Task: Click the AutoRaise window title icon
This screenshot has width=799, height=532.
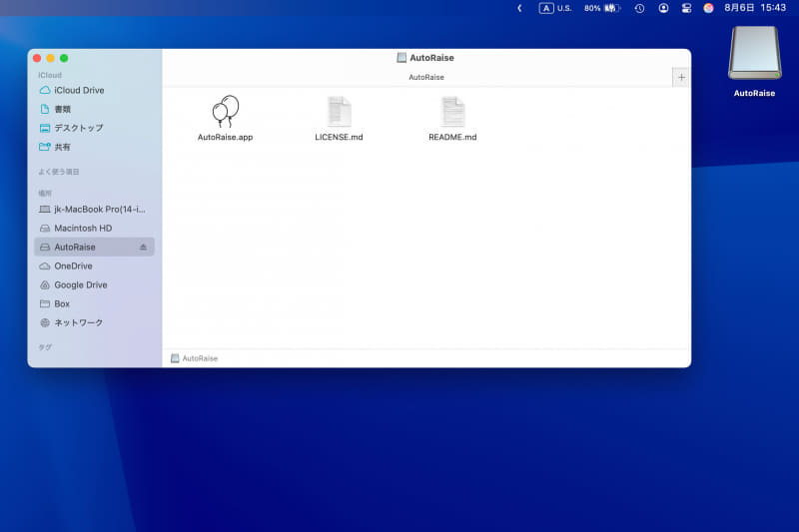Action: pyautogui.click(x=401, y=58)
